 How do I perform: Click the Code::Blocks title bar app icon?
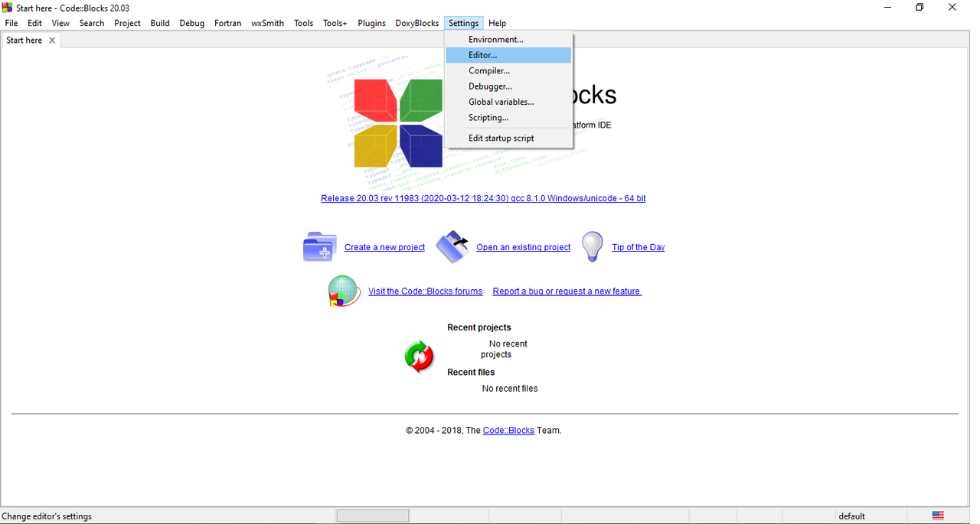pyautogui.click(x=8, y=8)
